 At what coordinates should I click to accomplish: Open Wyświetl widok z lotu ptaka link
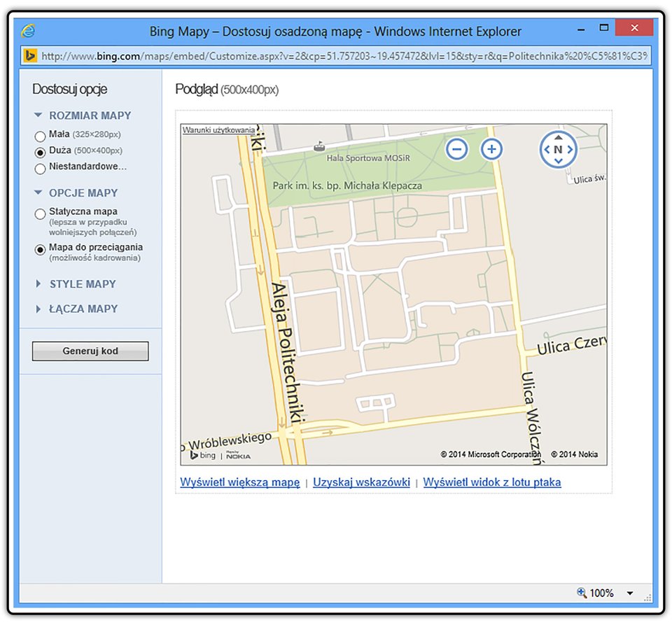pyautogui.click(x=492, y=482)
